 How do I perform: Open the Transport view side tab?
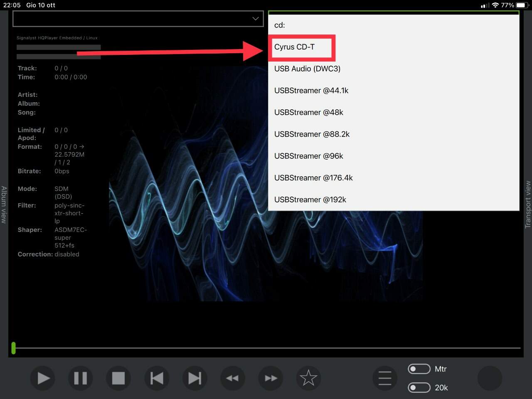coord(528,204)
